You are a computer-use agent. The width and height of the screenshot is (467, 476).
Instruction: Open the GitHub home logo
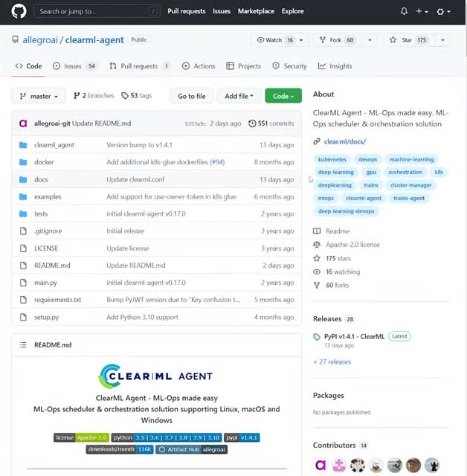(x=19, y=12)
